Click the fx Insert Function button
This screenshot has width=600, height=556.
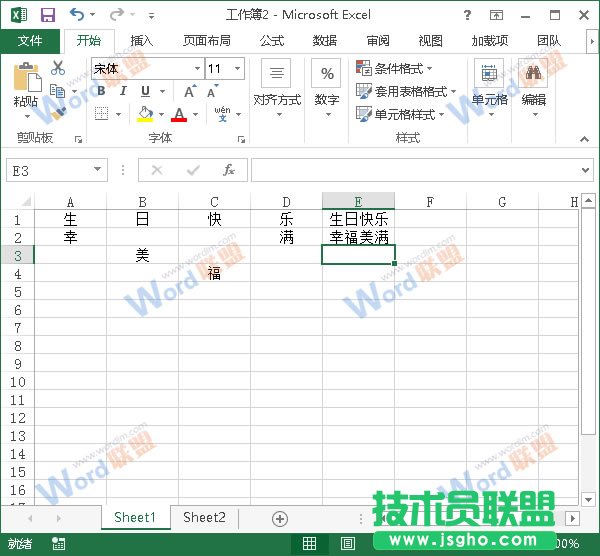click(229, 170)
